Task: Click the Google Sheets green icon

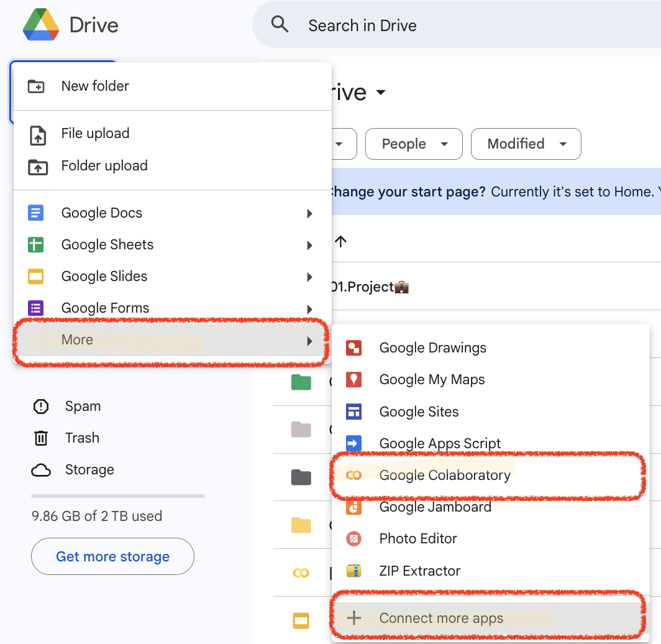Action: (35, 245)
